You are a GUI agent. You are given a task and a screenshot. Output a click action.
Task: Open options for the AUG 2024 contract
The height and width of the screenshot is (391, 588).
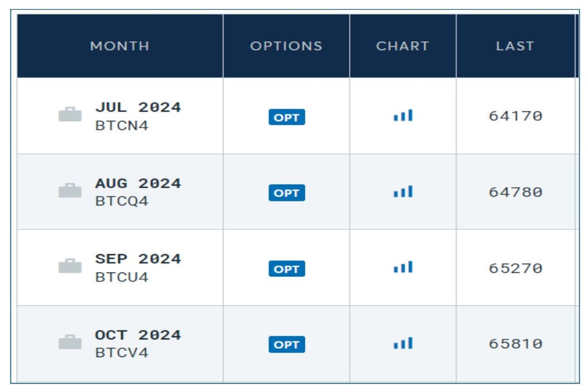[x=287, y=193]
